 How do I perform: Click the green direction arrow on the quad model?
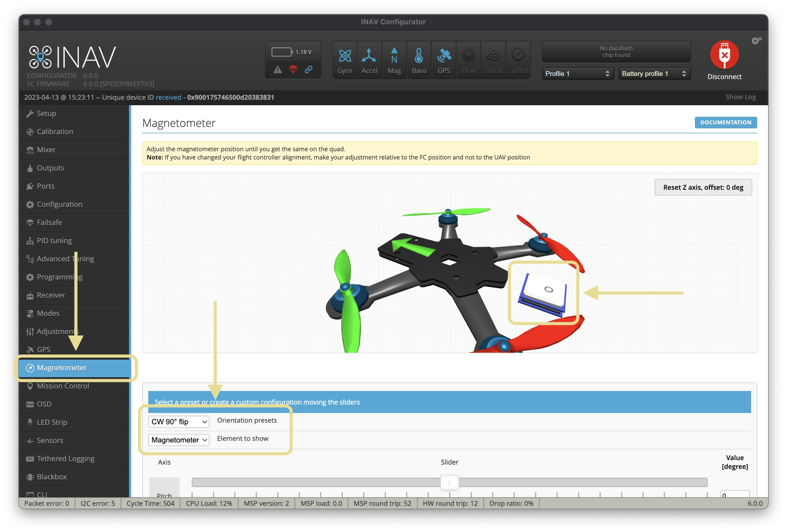(x=413, y=246)
